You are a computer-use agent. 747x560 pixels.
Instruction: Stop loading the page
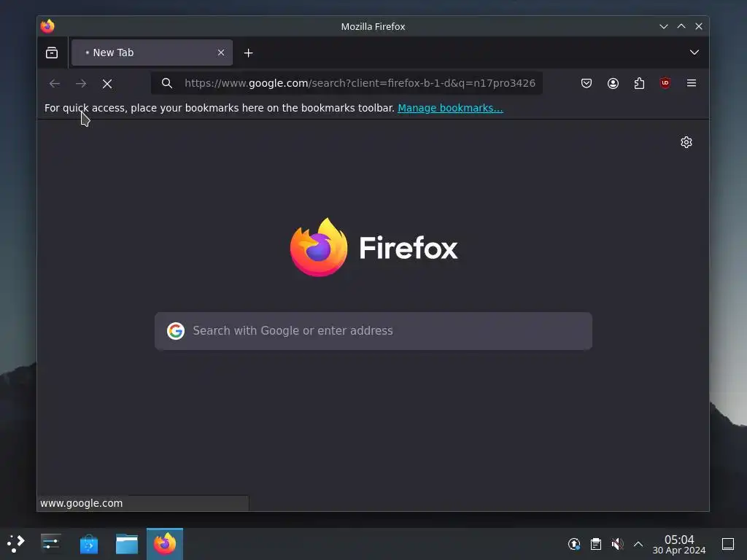click(x=107, y=84)
